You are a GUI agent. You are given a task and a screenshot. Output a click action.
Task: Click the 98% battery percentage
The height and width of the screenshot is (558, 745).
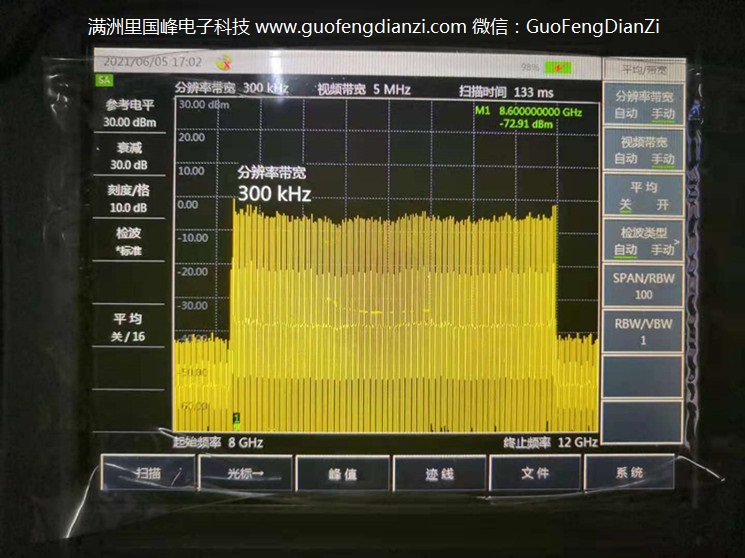point(529,67)
